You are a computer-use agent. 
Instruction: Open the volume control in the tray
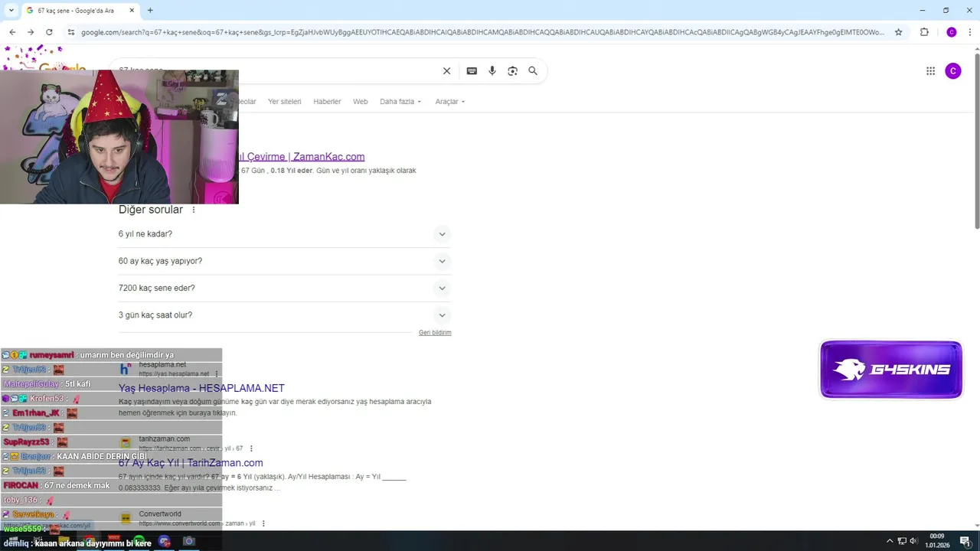[913, 541]
